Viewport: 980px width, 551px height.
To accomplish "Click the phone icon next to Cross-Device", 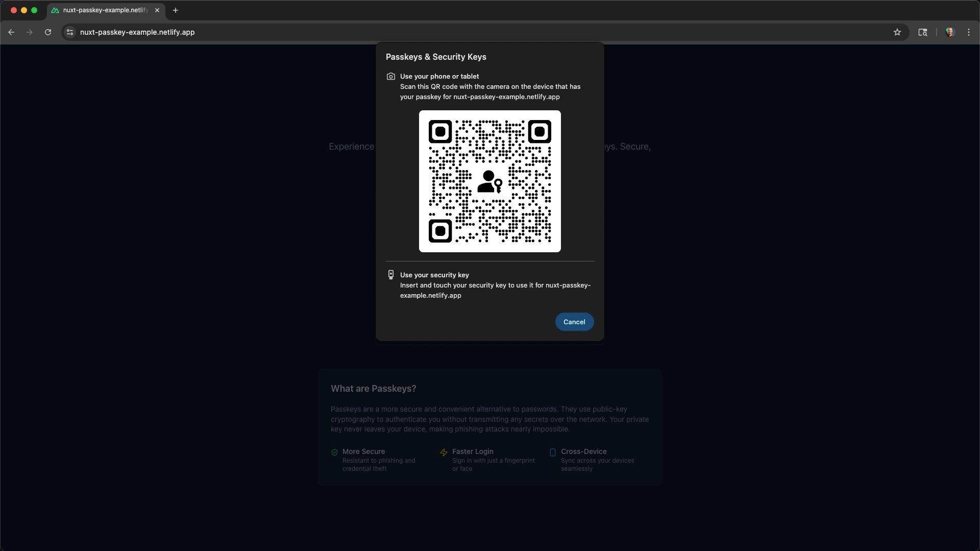I will 553,452.
